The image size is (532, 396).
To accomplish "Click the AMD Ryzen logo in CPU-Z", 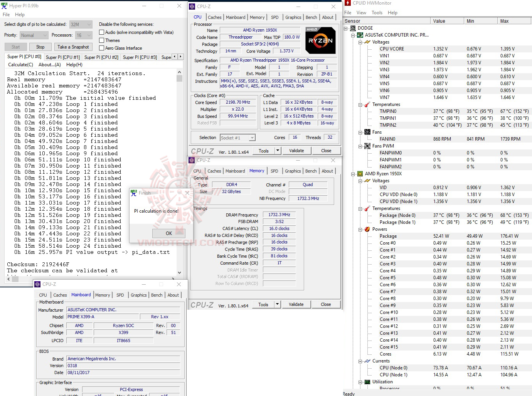I will click(320, 40).
